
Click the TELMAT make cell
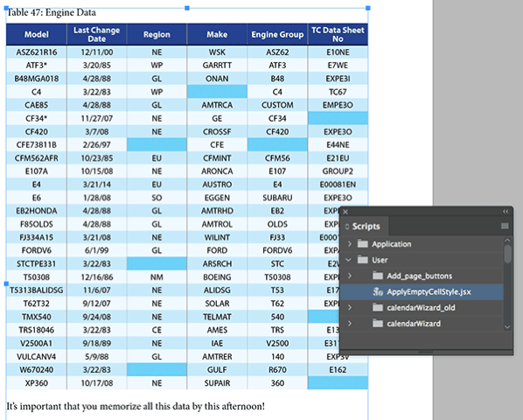click(x=217, y=317)
